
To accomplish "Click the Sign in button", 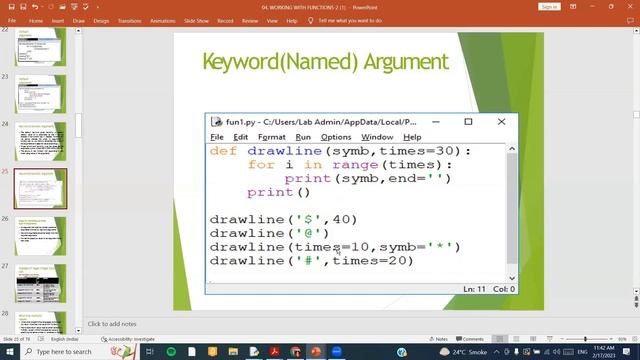I will [549, 7].
